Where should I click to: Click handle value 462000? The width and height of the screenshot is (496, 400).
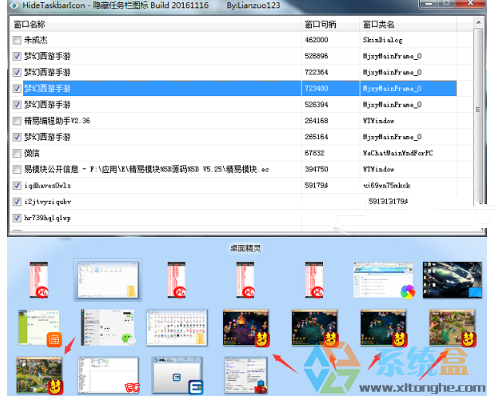coord(316,40)
